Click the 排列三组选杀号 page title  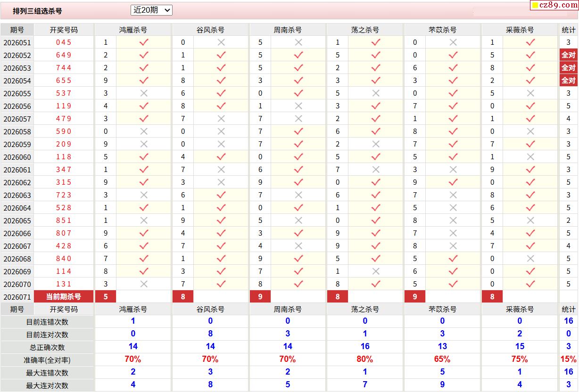[x=37, y=11]
